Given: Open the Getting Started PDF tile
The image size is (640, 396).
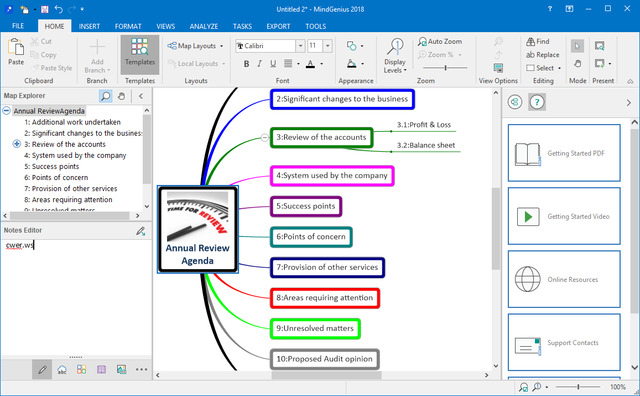Looking at the screenshot, I should tap(564, 153).
